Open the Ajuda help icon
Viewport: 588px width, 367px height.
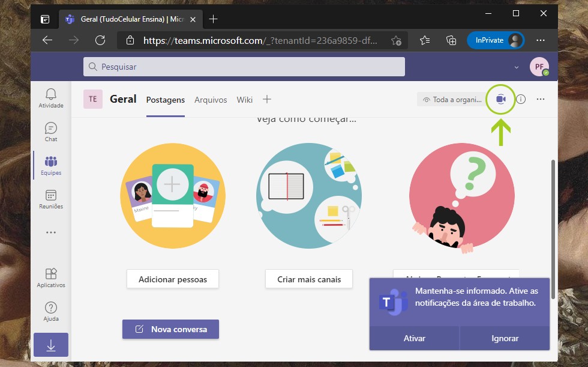tap(51, 311)
